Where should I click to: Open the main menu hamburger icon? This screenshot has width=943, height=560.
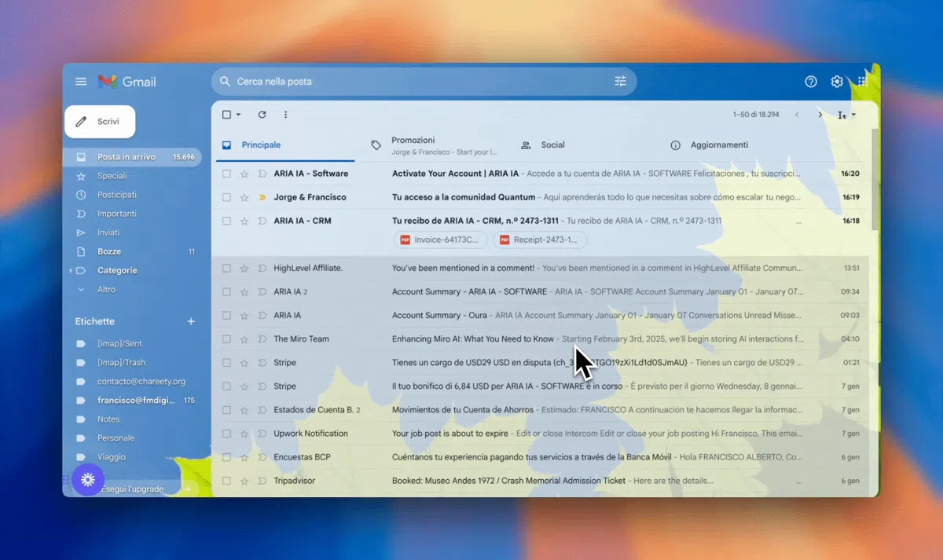pos(81,82)
